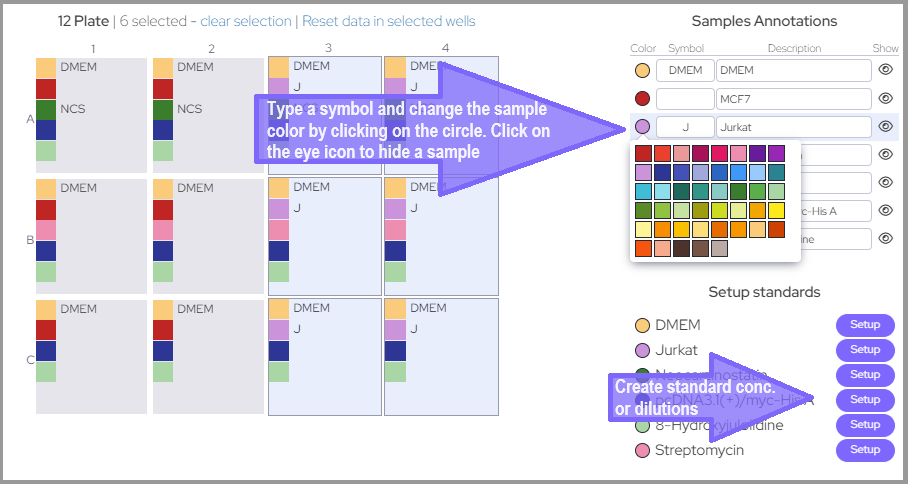Pick the cyan swatch in palette
This screenshot has height=484, width=909.
click(644, 192)
